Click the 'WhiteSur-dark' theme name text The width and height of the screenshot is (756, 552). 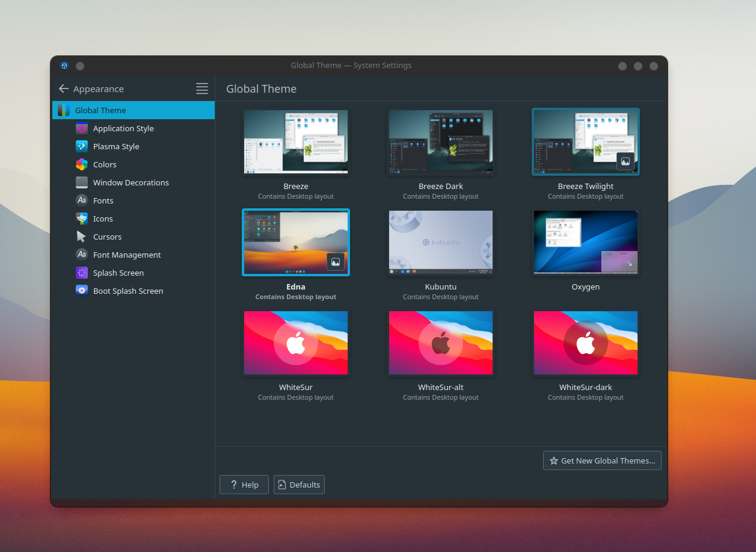pyautogui.click(x=586, y=388)
